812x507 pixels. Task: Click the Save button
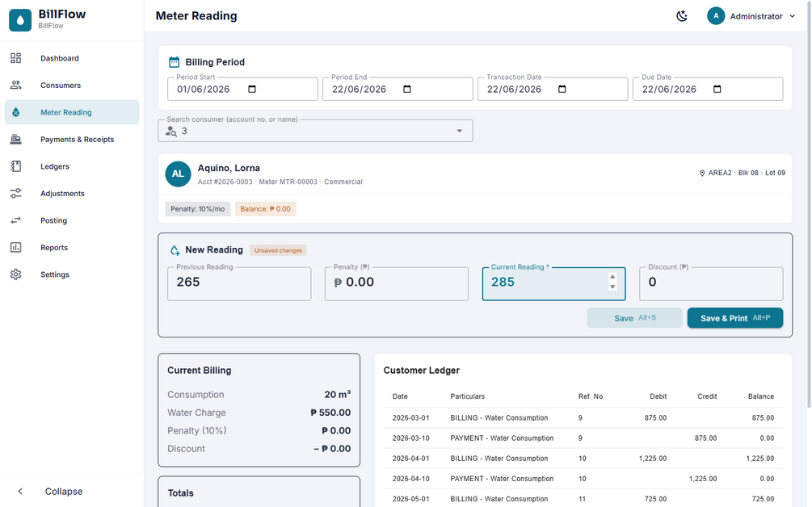click(x=634, y=317)
